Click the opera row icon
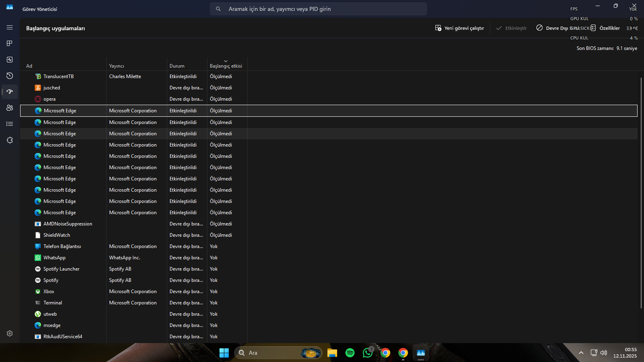The width and height of the screenshot is (644, 362). [38, 99]
